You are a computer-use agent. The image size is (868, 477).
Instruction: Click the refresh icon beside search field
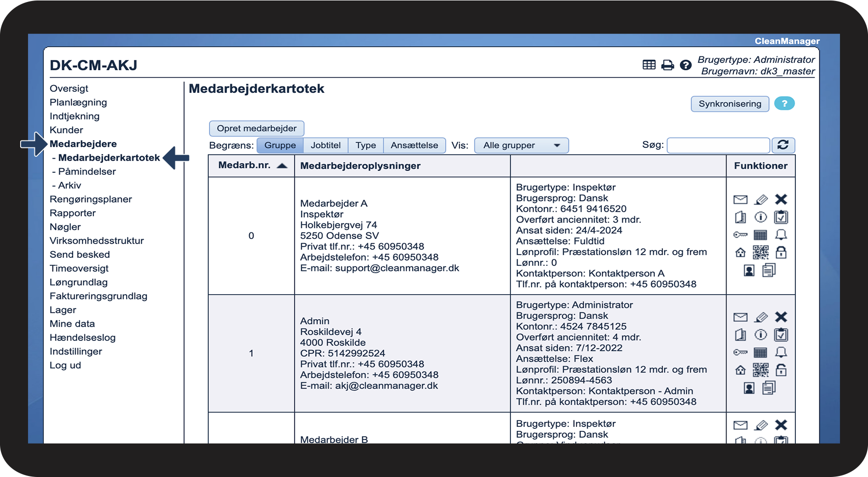point(783,145)
